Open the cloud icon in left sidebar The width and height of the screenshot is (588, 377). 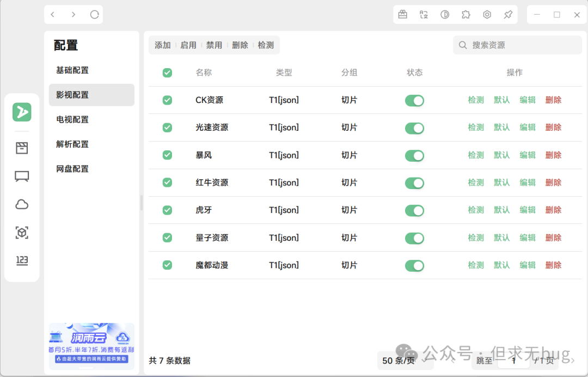click(22, 204)
